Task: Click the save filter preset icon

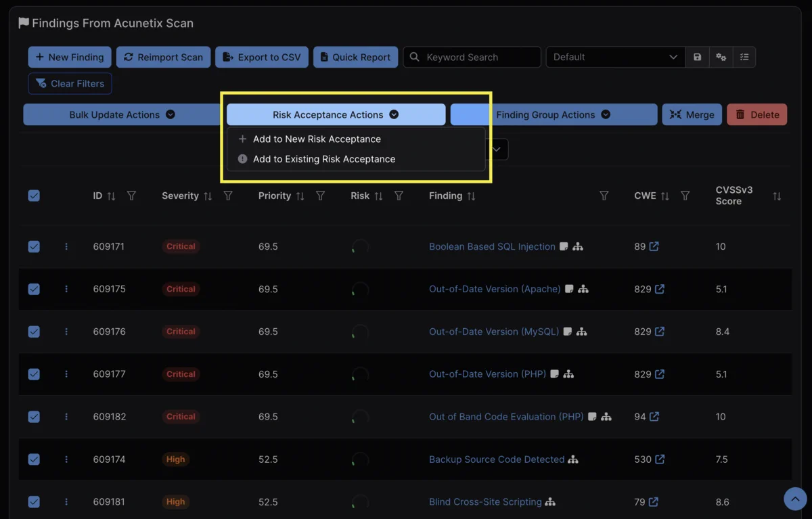Action: click(x=697, y=58)
